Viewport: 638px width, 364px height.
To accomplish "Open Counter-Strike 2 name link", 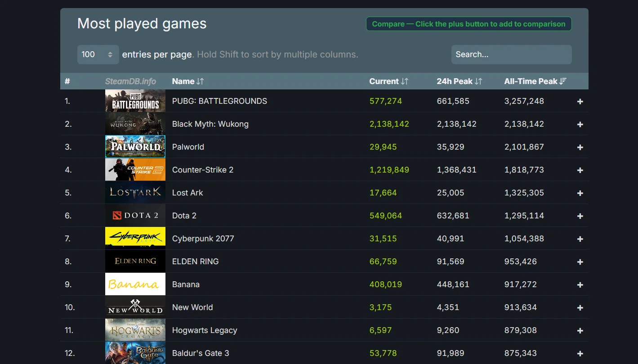I will point(203,170).
